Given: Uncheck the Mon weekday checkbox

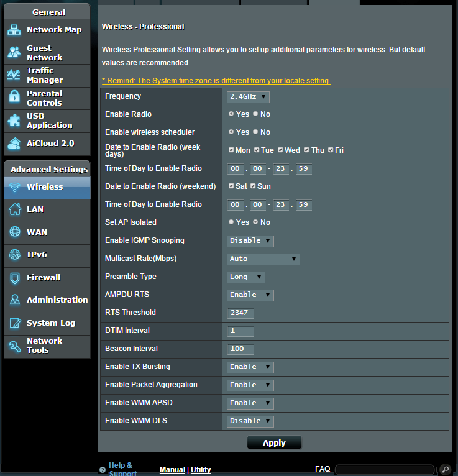Looking at the screenshot, I should click(x=231, y=150).
